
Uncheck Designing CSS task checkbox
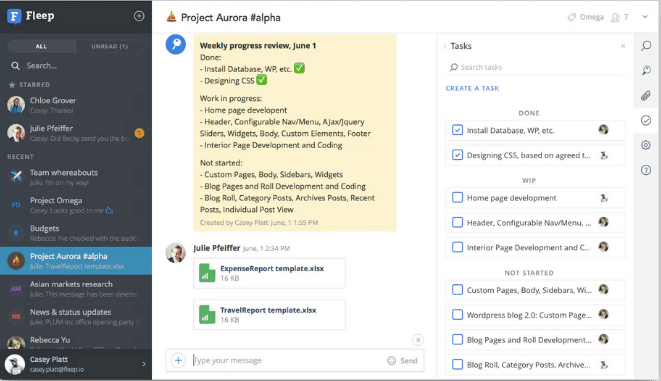pyautogui.click(x=457, y=155)
